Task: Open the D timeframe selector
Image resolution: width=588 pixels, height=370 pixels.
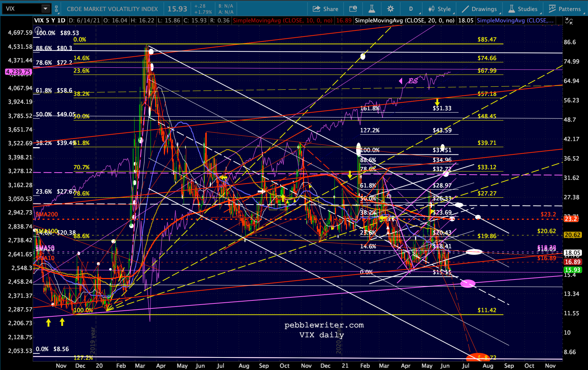Action: point(411,9)
